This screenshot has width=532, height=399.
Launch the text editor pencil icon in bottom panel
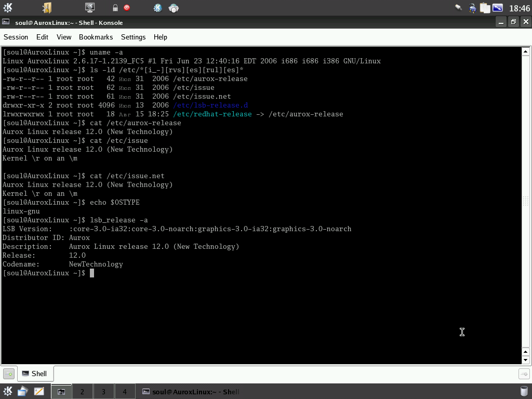[39, 392]
